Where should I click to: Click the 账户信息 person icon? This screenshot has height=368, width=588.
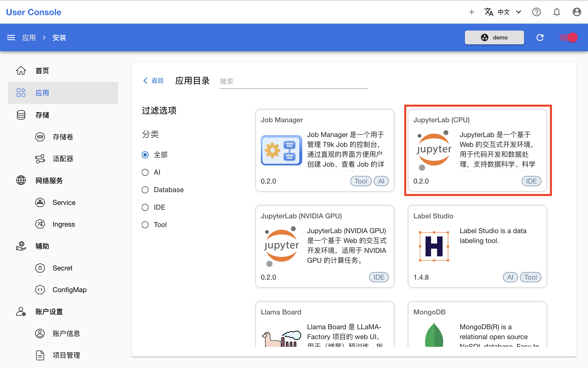(x=40, y=333)
